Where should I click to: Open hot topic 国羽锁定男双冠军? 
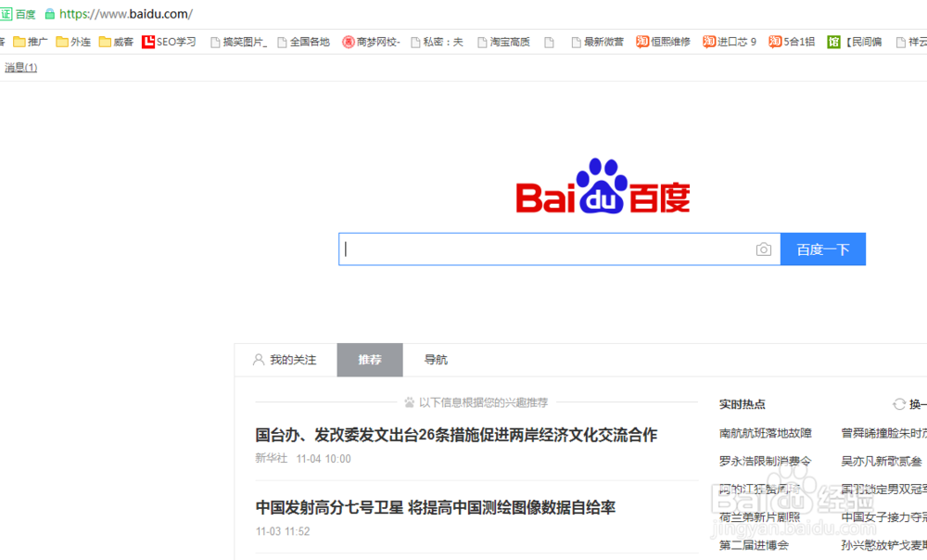click(x=883, y=489)
